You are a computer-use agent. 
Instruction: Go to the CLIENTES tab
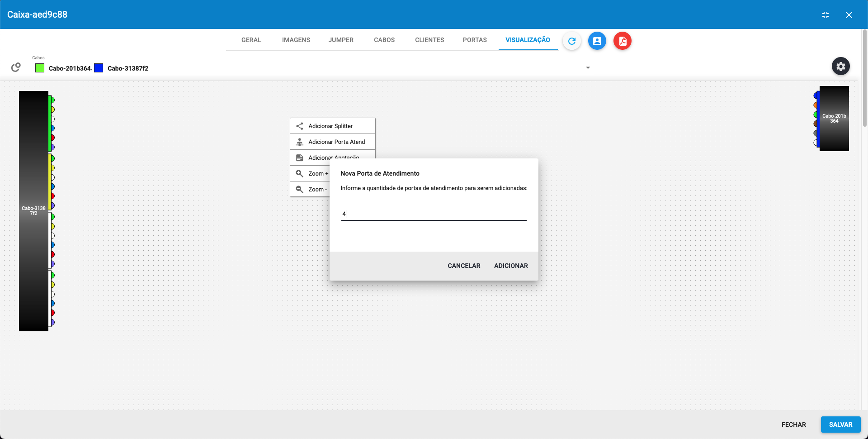point(429,40)
